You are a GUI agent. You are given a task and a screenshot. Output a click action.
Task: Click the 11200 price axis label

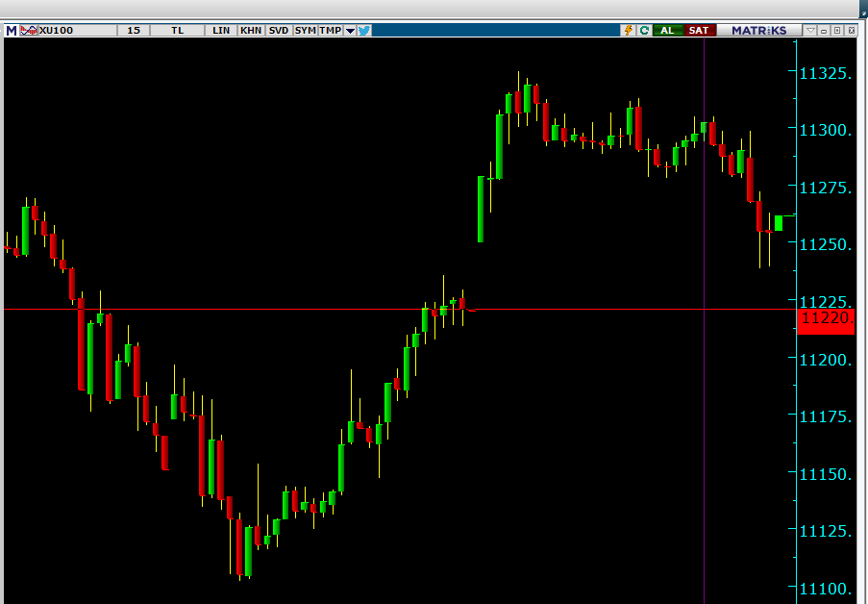click(826, 360)
